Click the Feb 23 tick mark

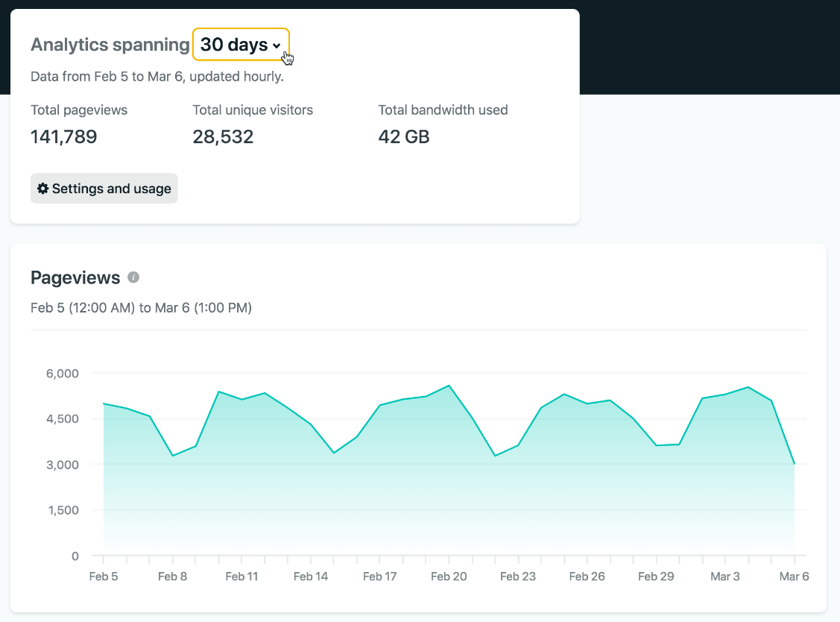tap(517, 557)
